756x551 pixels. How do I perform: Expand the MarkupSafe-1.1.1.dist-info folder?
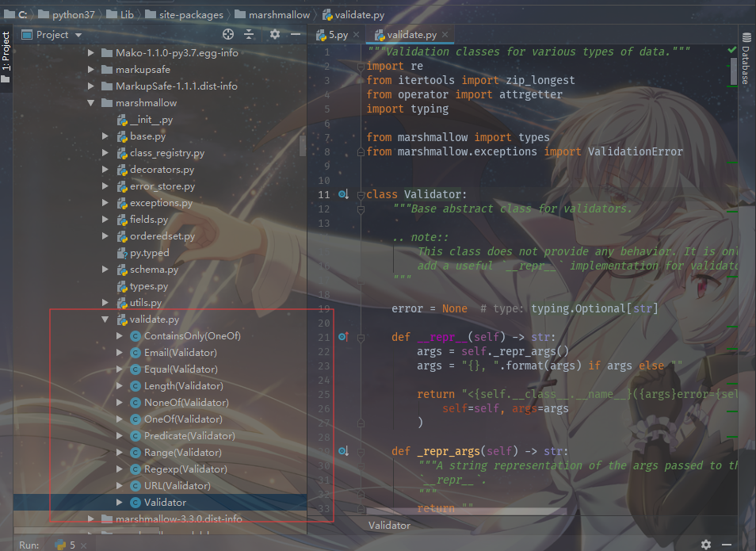coord(90,86)
